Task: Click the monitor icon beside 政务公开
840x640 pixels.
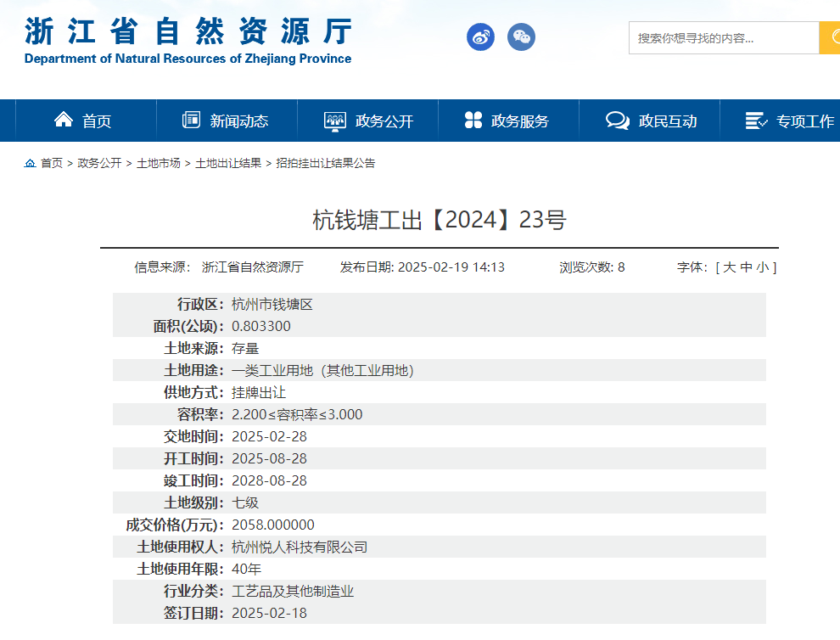Action: (335, 121)
